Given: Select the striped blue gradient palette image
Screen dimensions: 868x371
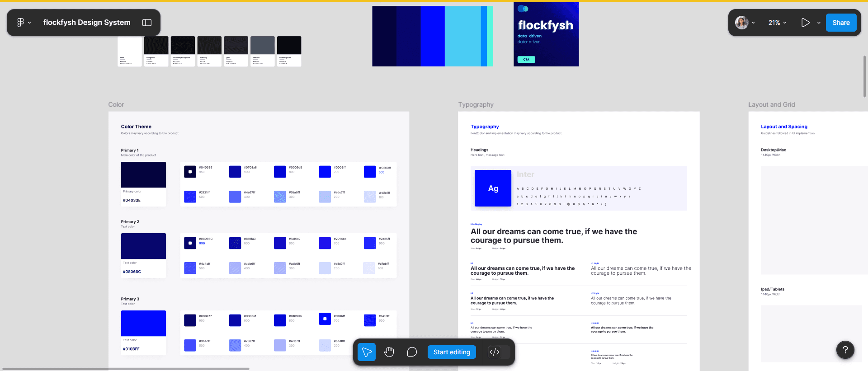Looking at the screenshot, I should [433, 36].
